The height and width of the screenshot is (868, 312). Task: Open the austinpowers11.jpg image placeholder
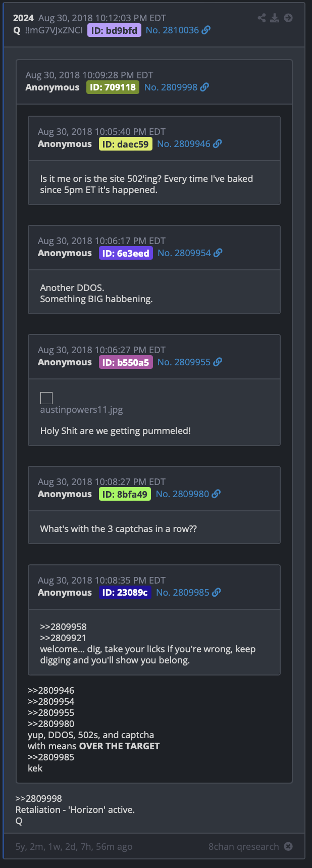coord(46,398)
